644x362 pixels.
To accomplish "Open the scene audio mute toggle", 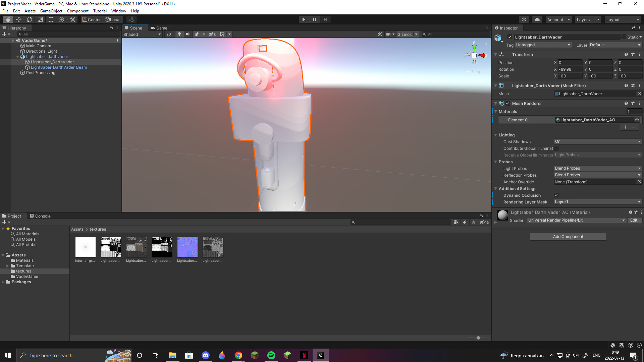I will 188,34.
